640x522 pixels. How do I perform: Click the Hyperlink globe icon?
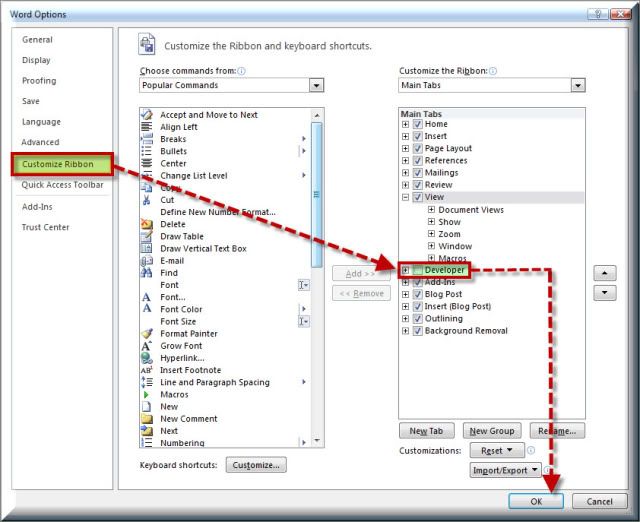pyautogui.click(x=147, y=358)
